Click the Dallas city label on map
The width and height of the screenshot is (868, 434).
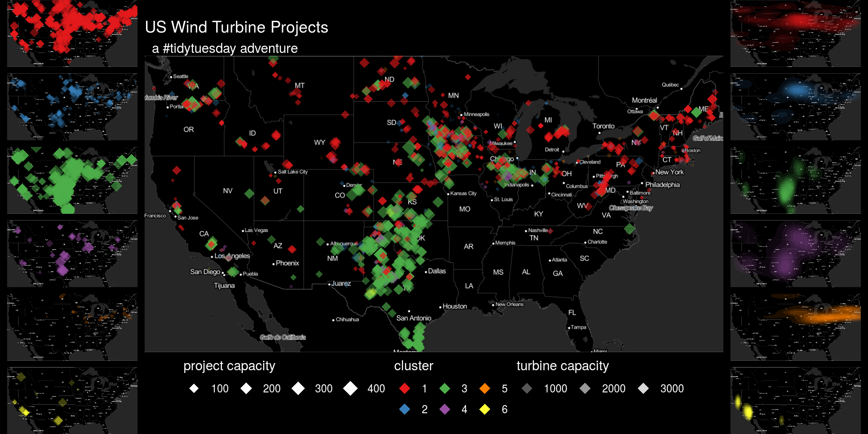tap(437, 271)
